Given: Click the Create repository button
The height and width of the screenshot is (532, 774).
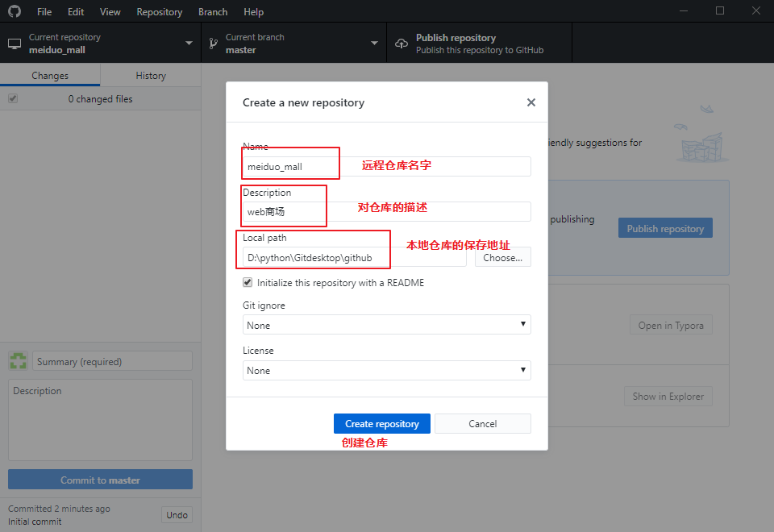Looking at the screenshot, I should coord(382,423).
